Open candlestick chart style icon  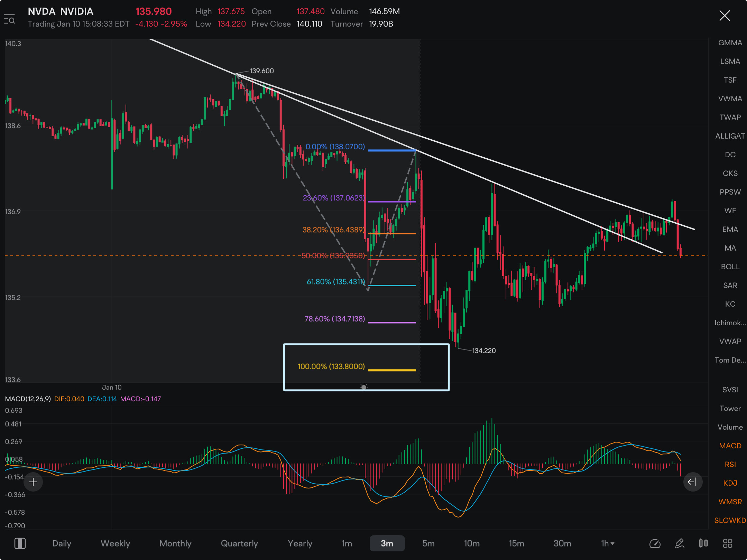pyautogui.click(x=703, y=543)
